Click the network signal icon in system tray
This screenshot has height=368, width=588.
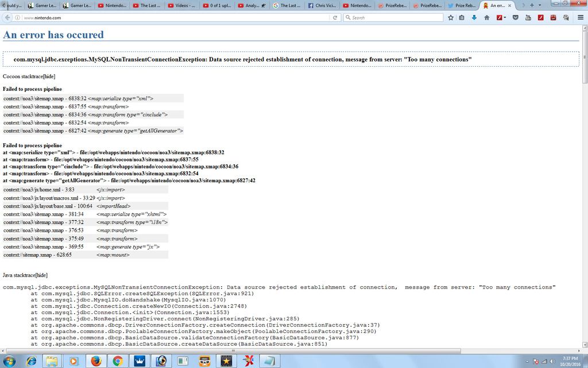[544, 362]
